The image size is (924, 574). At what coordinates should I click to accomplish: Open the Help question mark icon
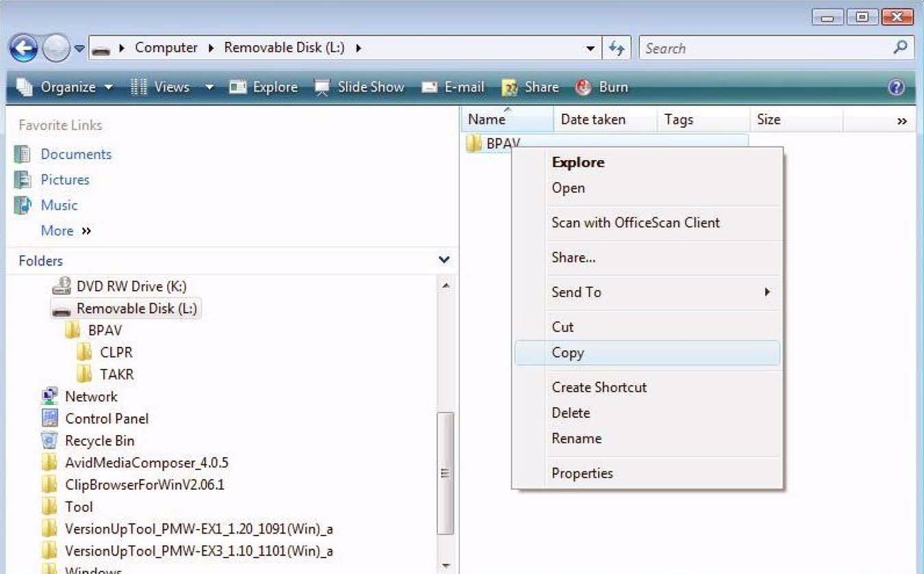[x=896, y=88]
